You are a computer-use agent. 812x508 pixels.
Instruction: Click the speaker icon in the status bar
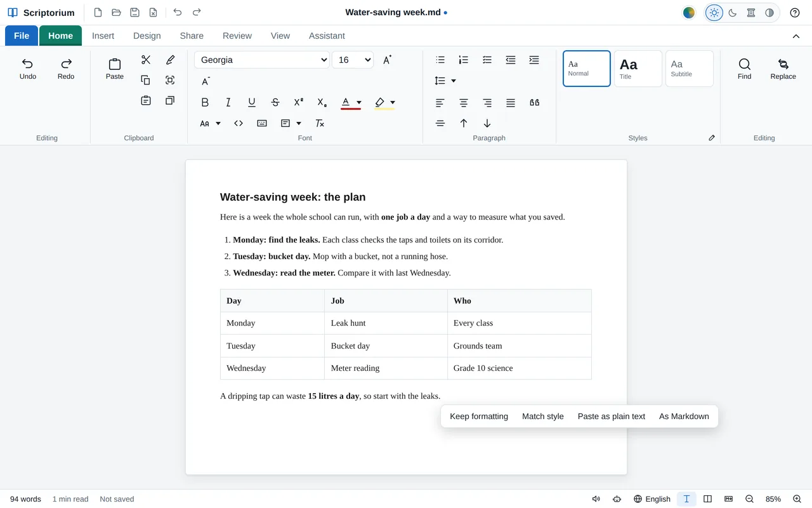click(x=596, y=499)
